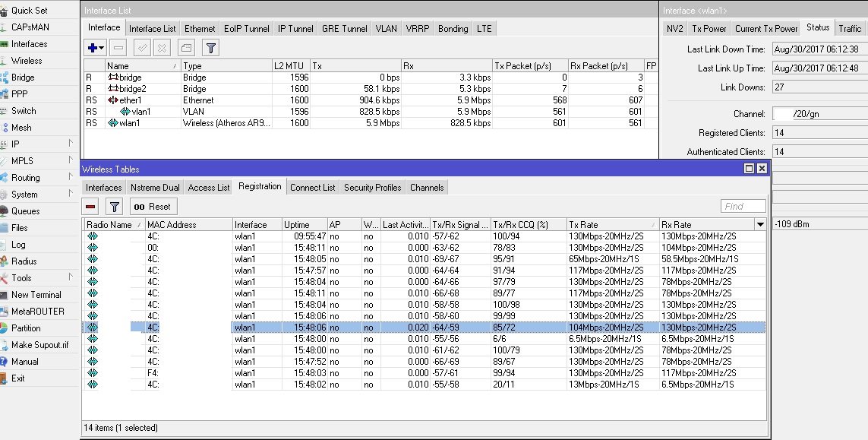
Task: Click the red Remove button in Wireless Tables
Action: (91, 207)
